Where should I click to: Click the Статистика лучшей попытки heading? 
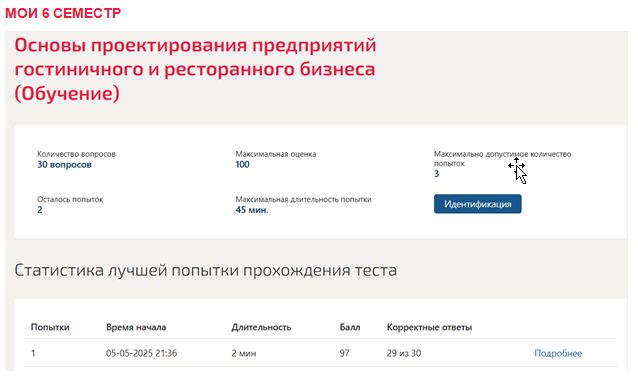click(x=205, y=270)
